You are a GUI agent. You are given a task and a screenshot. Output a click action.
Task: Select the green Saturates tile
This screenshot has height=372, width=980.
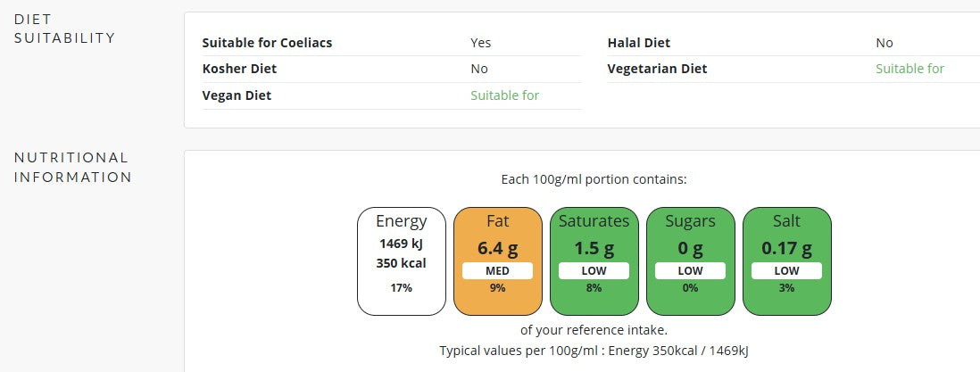click(594, 261)
